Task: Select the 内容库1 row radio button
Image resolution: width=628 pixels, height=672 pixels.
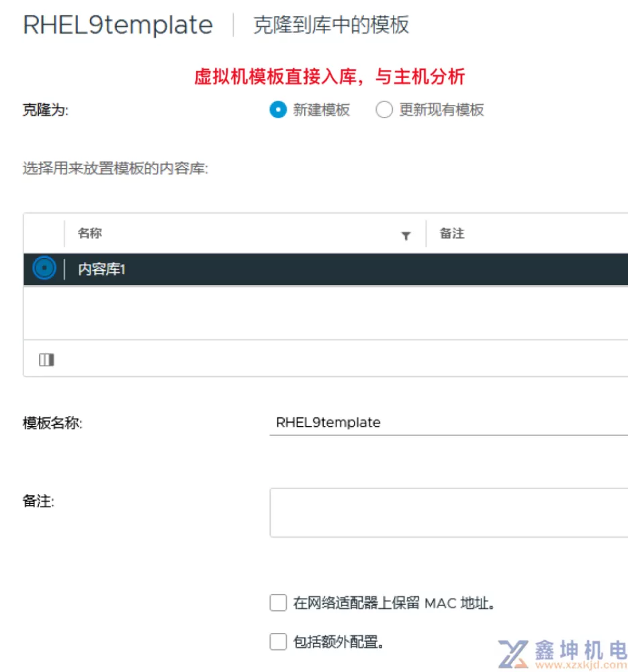Action: click(44, 268)
